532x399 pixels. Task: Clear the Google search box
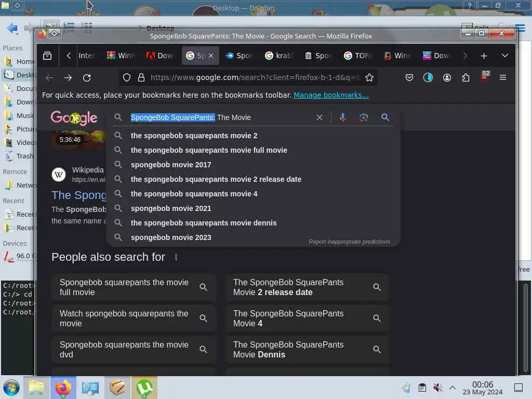click(x=320, y=117)
